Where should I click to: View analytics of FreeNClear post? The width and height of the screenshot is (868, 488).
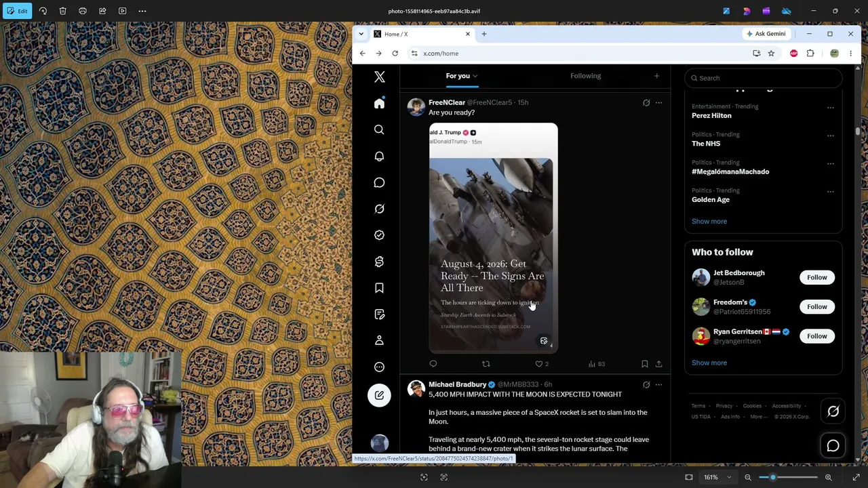coord(597,364)
